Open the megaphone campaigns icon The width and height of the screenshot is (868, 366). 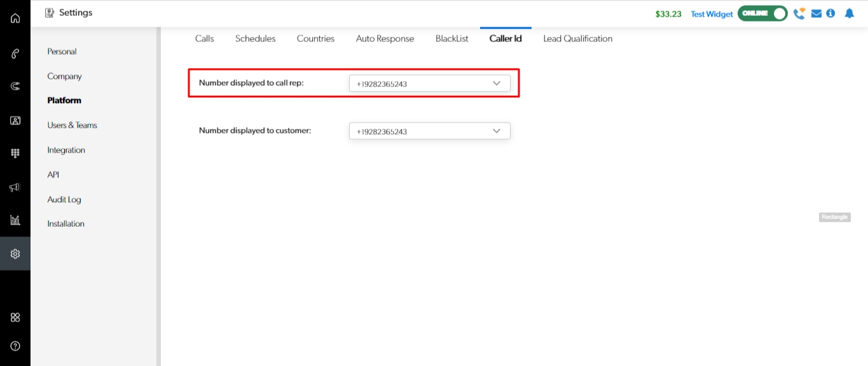15,187
